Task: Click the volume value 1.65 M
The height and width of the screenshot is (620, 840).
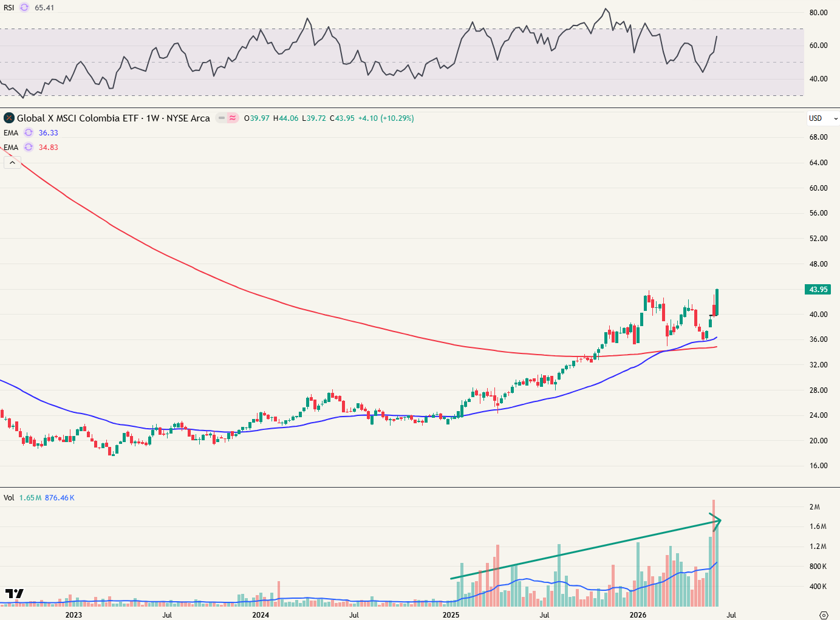Action: [30, 498]
